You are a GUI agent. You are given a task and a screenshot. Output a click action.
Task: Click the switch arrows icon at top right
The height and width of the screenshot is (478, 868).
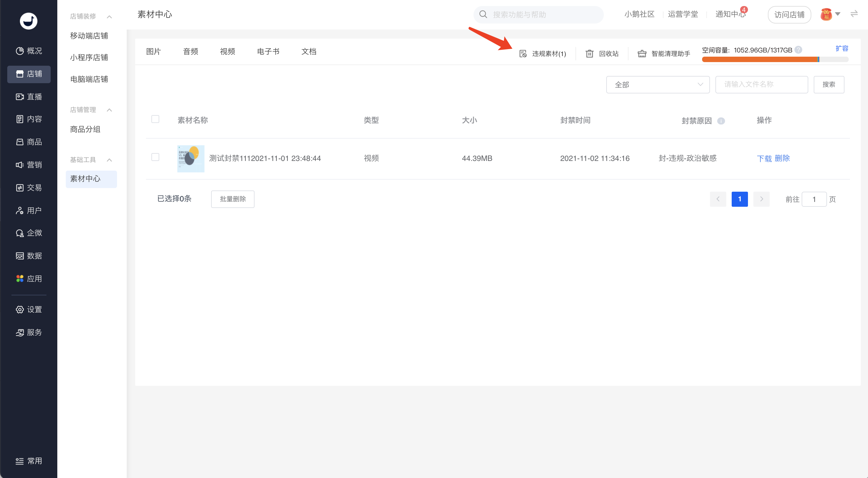854,14
